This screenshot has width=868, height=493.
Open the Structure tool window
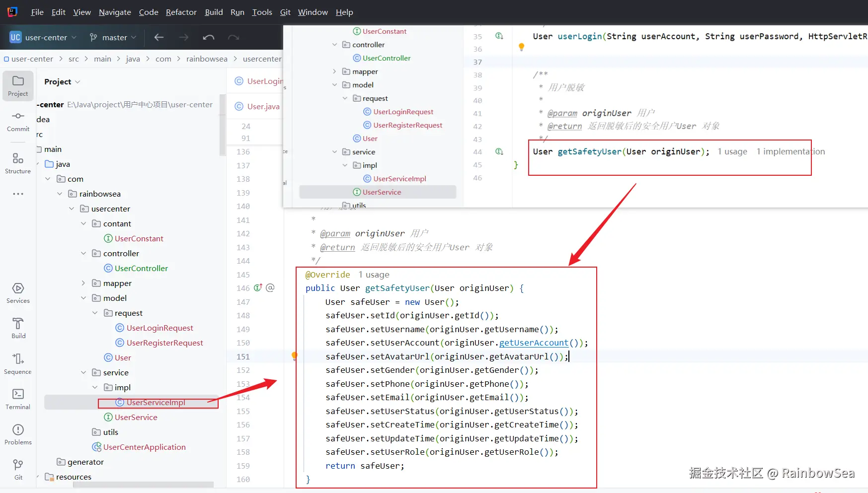click(18, 163)
